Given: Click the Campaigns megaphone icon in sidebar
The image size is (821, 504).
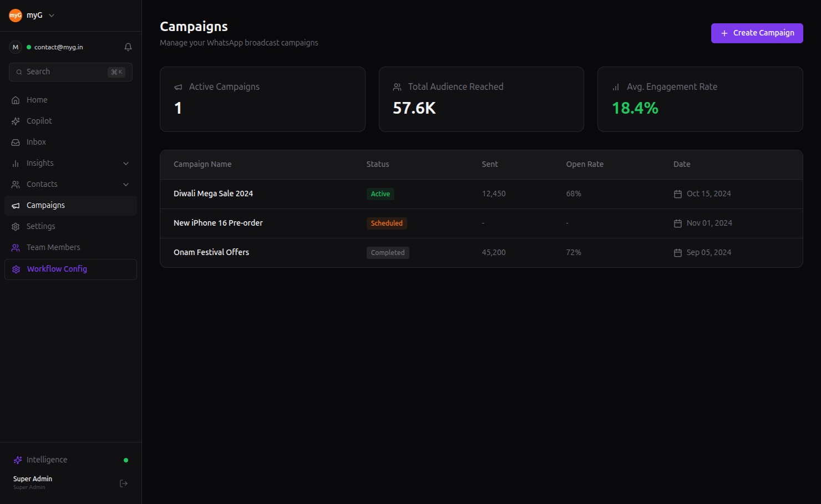Looking at the screenshot, I should click(x=16, y=206).
